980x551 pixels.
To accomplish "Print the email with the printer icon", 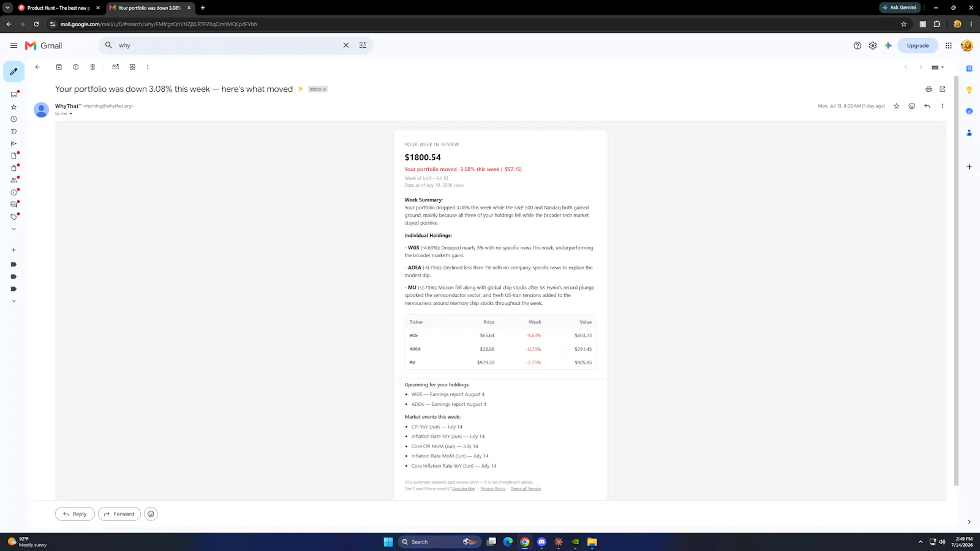I will (929, 89).
